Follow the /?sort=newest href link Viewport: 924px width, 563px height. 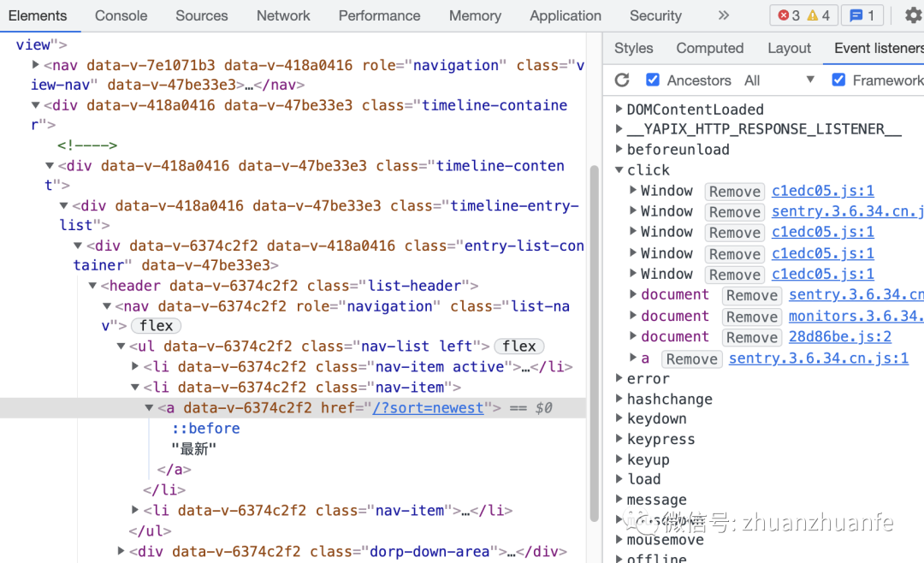point(427,407)
